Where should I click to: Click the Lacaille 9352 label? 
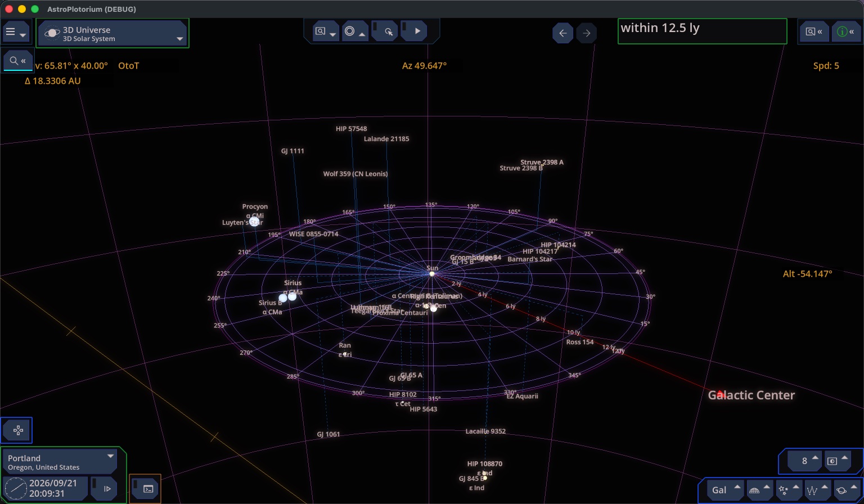[485, 431]
